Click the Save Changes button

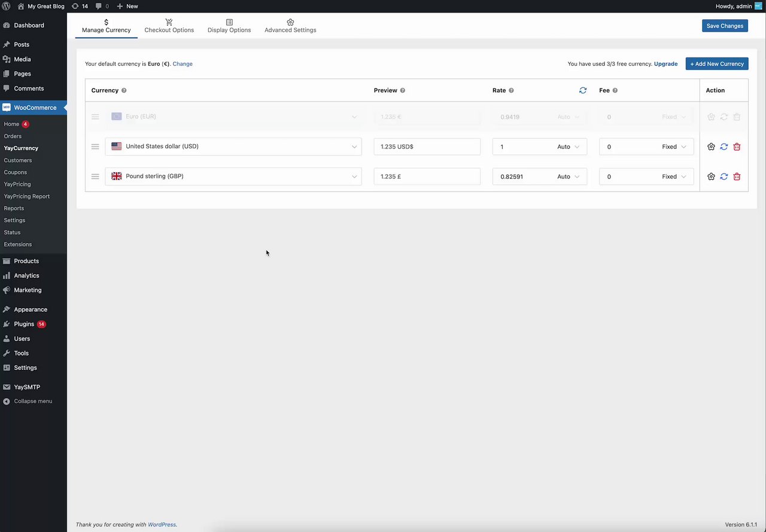point(725,26)
